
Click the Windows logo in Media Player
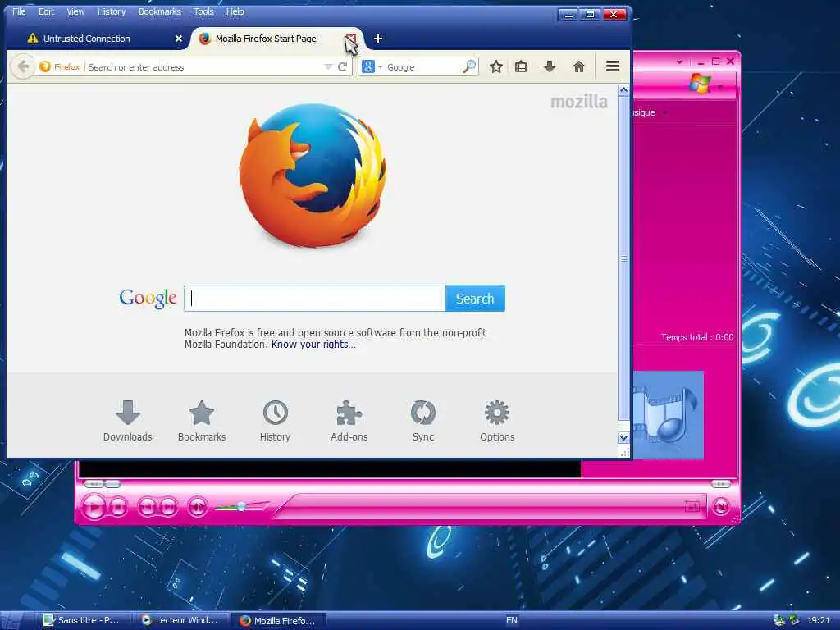(x=700, y=84)
